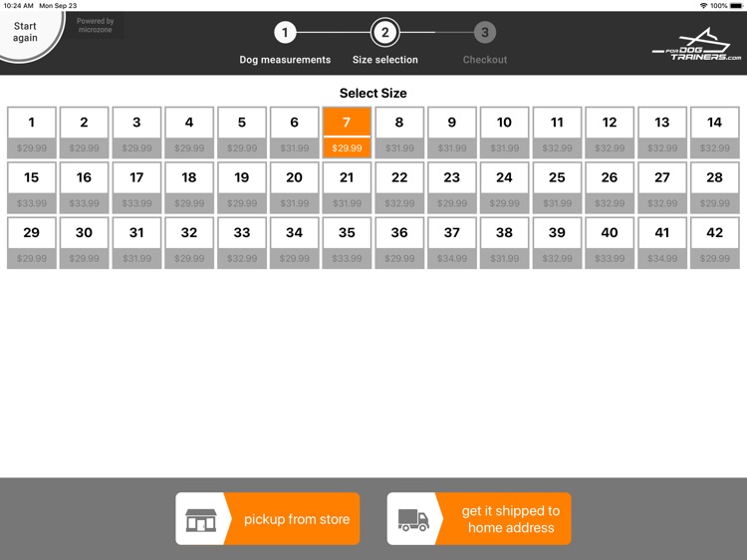The height and width of the screenshot is (560, 747).
Task: Click the Mon Sep 23 date in status bar
Action: (58, 6)
